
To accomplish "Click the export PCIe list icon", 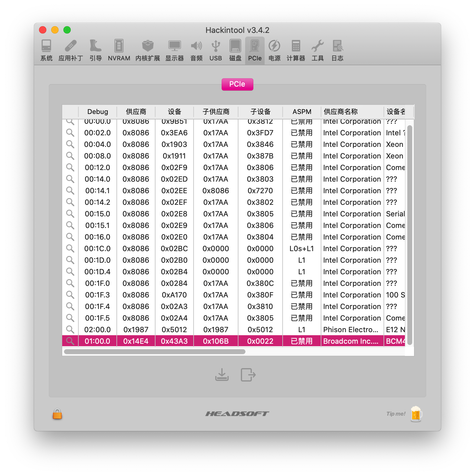I will click(248, 375).
